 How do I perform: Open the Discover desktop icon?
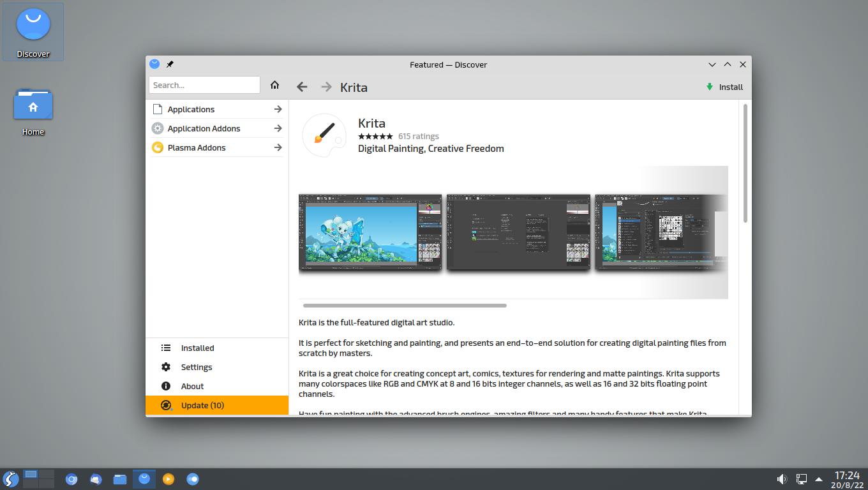33,31
